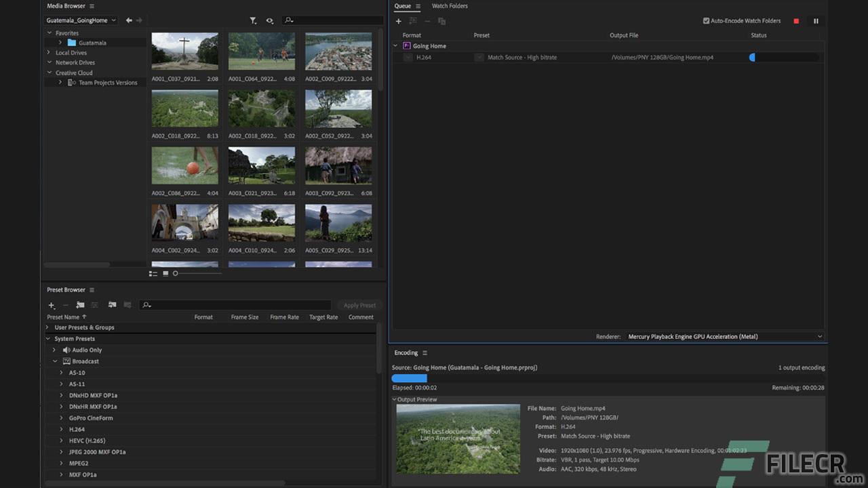Open the filter icon in Media Browser

tap(253, 20)
